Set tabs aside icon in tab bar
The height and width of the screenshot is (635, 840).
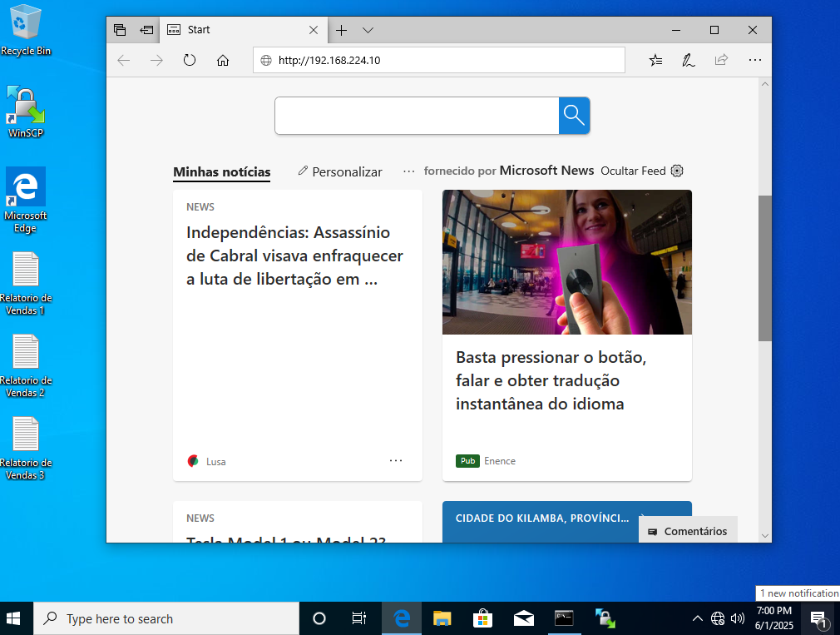pyautogui.click(x=146, y=30)
